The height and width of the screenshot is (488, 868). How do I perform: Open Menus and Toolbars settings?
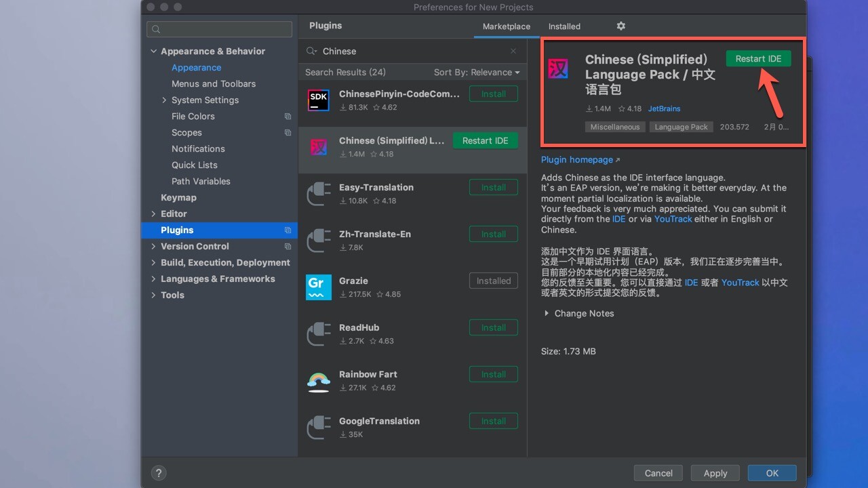pos(214,84)
